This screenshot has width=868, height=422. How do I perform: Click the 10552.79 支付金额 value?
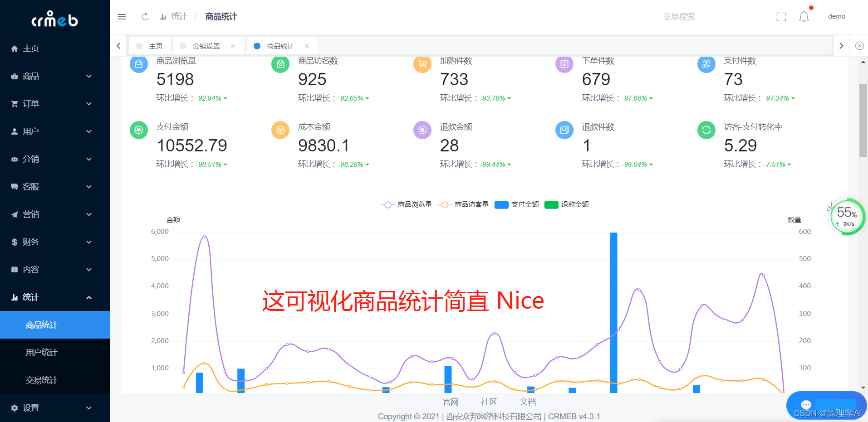[191, 146]
